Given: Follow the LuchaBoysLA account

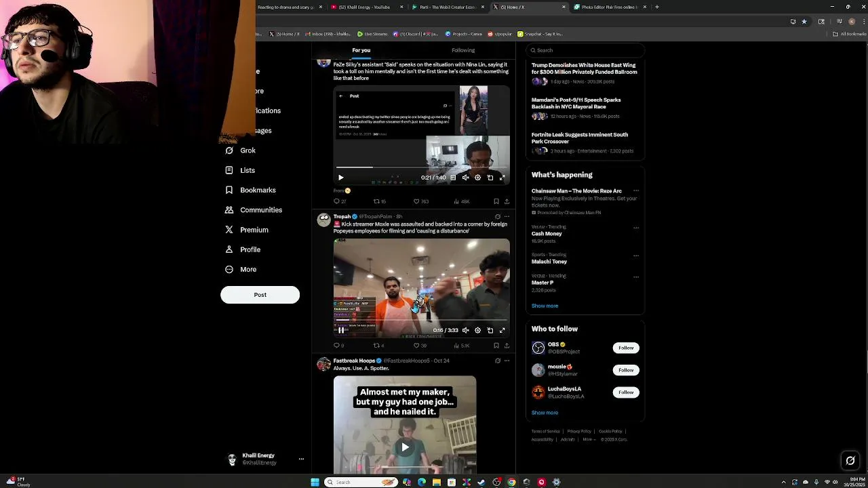Looking at the screenshot, I should [x=626, y=392].
